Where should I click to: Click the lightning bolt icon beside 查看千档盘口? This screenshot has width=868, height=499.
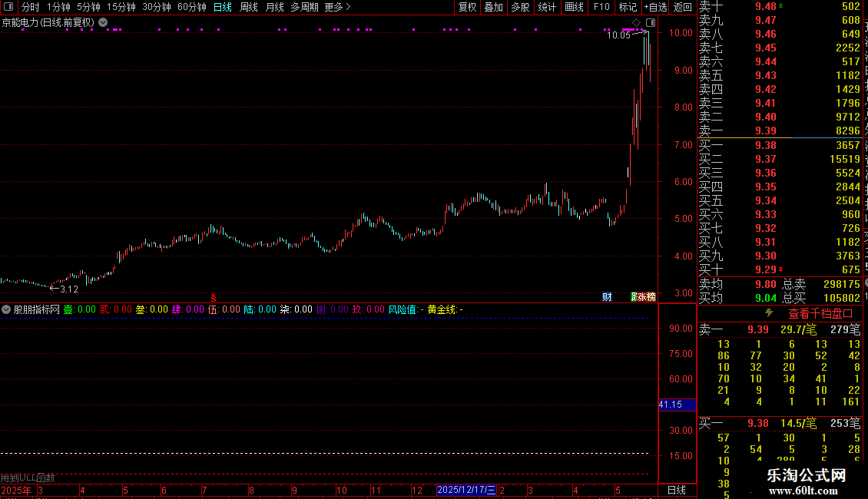[x=769, y=313]
